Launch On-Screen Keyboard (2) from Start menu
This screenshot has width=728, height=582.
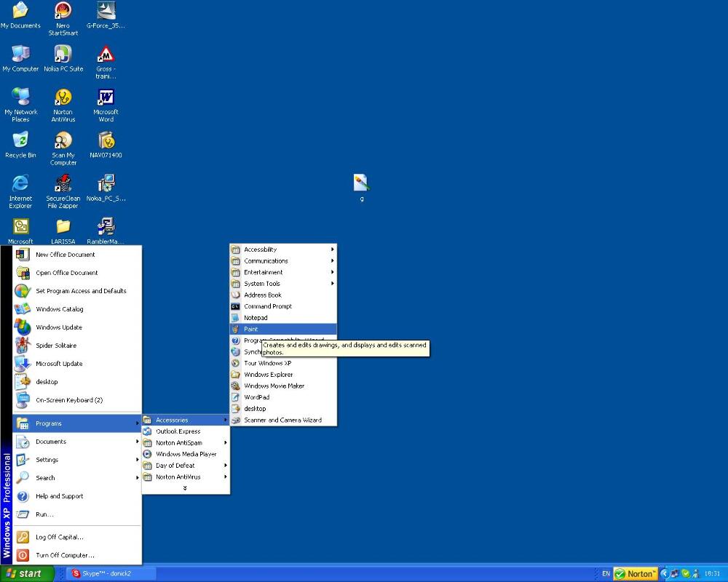(x=77, y=399)
